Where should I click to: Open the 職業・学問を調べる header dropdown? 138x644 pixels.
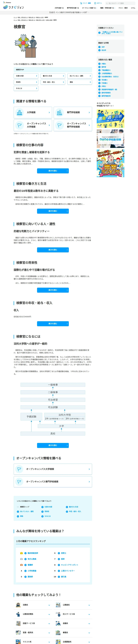coord(108,8)
